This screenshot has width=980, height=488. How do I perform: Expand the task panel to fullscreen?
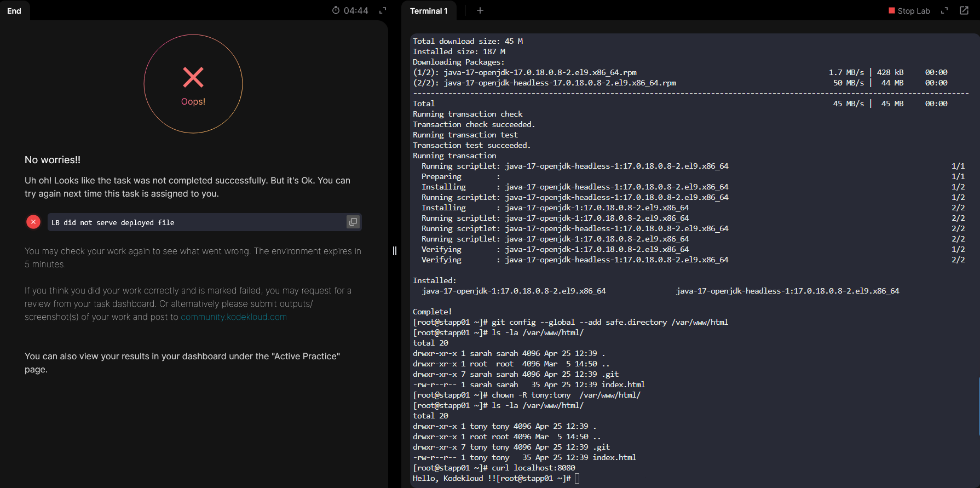click(383, 10)
